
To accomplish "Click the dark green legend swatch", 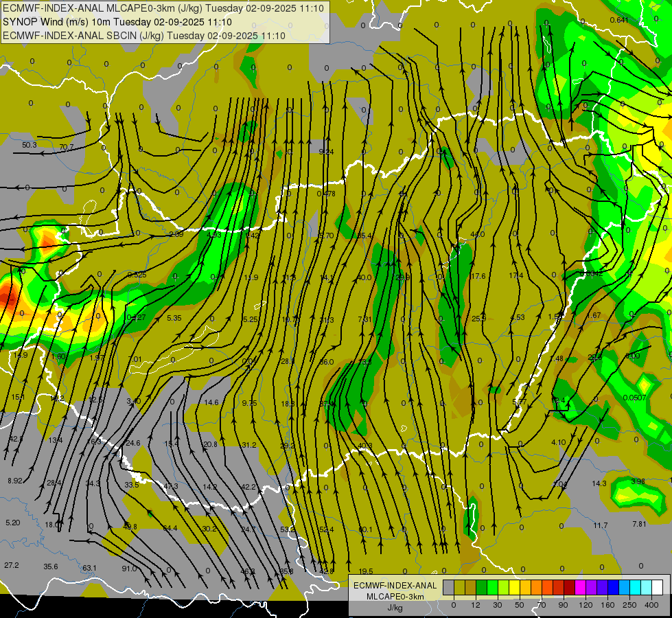I will 481,587.
